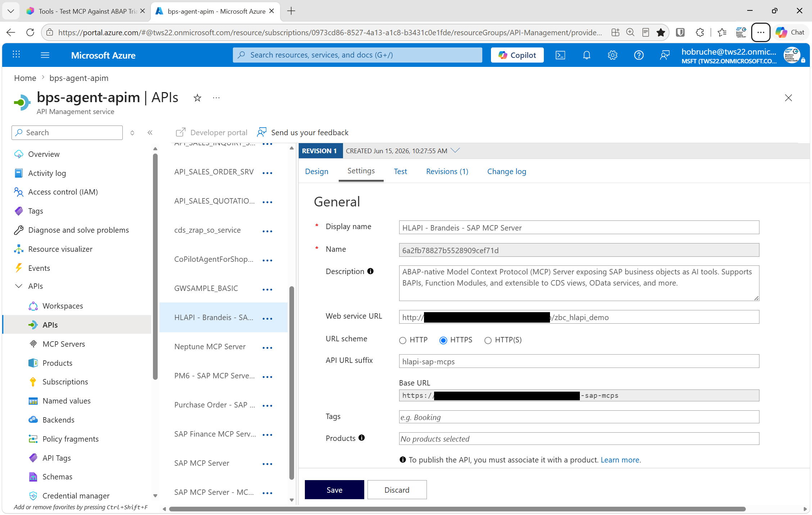This screenshot has height=515, width=812.
Task: Switch to the Design tab
Action: pos(317,172)
